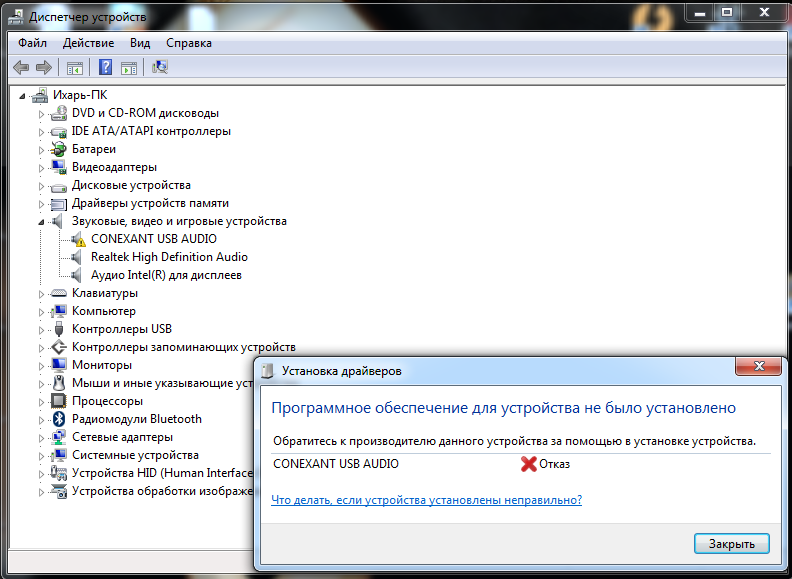This screenshot has height=579, width=792.
Task: Open Help via the question mark icon
Action: 105,67
